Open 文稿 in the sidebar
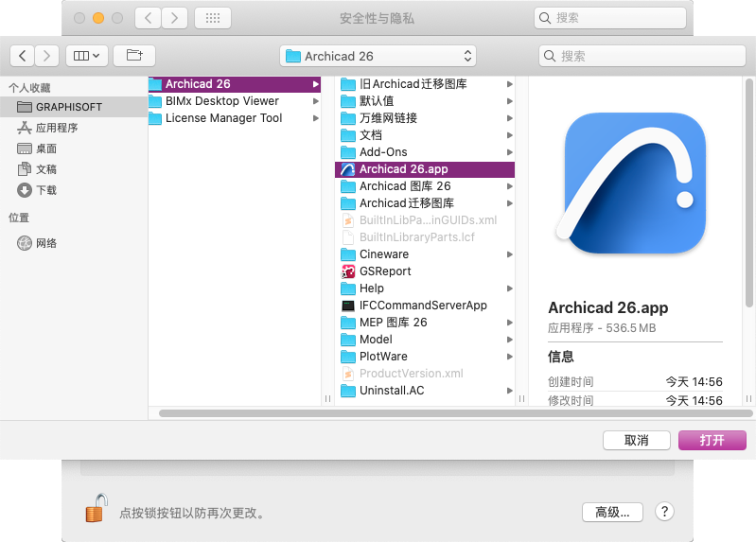 pyautogui.click(x=74, y=169)
